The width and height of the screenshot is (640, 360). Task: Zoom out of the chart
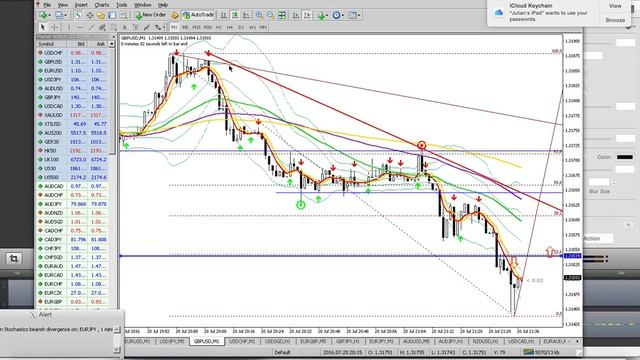[x=270, y=15]
